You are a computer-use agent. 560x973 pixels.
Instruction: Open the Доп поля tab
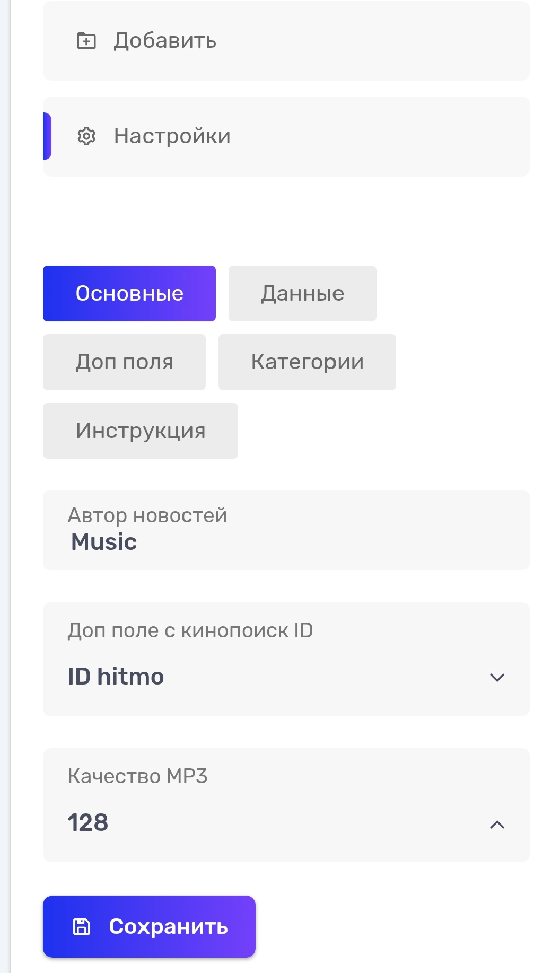(x=124, y=362)
